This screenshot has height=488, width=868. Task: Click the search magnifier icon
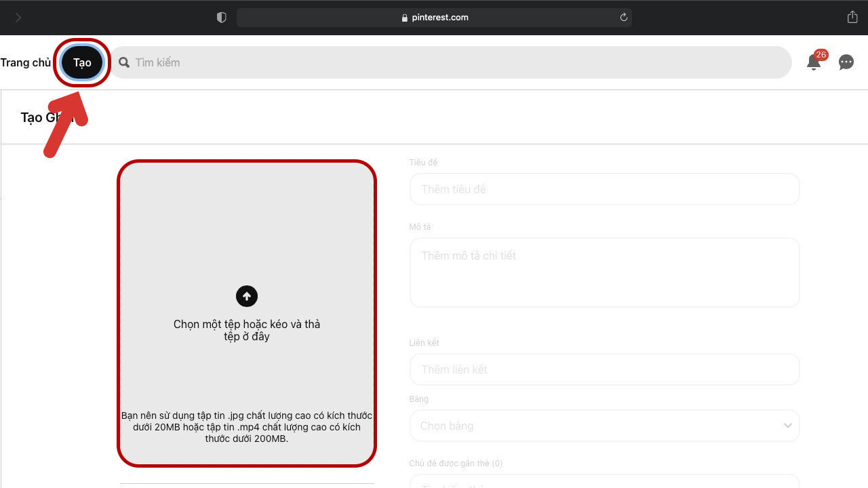click(124, 62)
